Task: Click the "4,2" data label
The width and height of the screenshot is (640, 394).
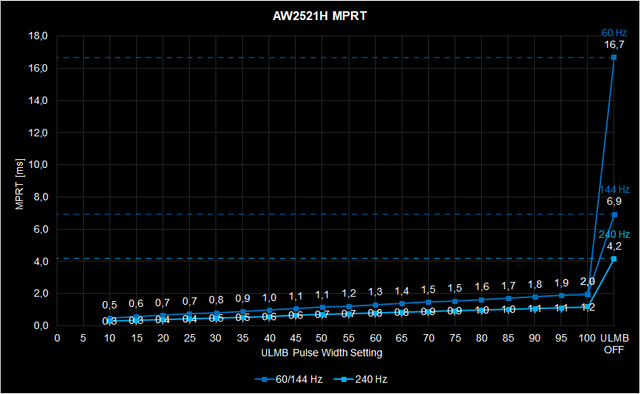Action: pos(614,246)
